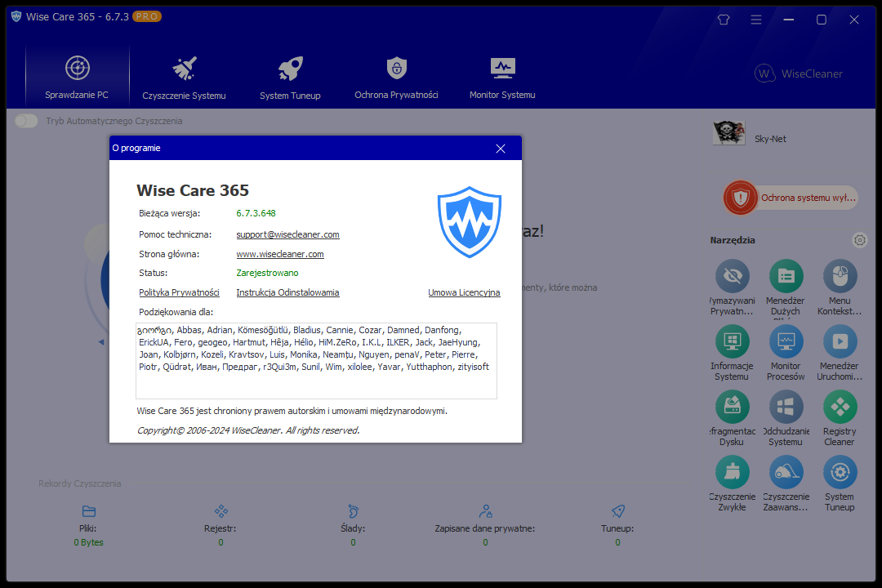This screenshot has width=882, height=588.
Task: Click the Pliki folder icon
Action: 89,511
